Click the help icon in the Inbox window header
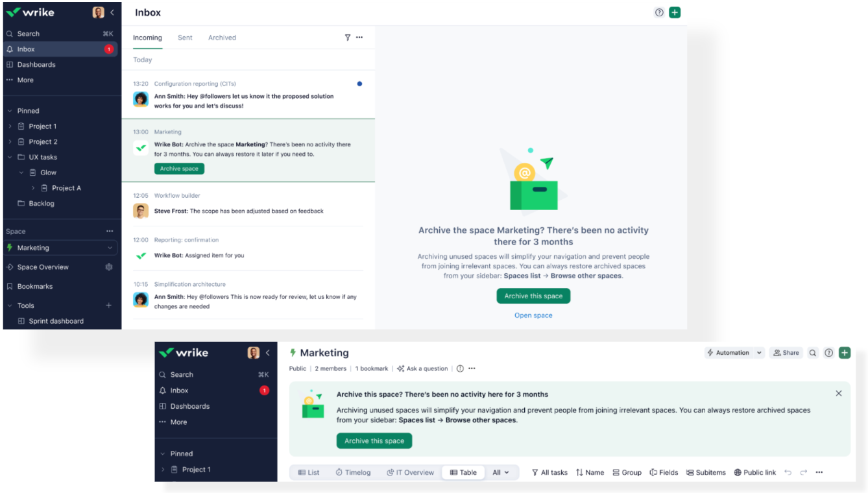The width and height of the screenshot is (868, 493). point(659,12)
